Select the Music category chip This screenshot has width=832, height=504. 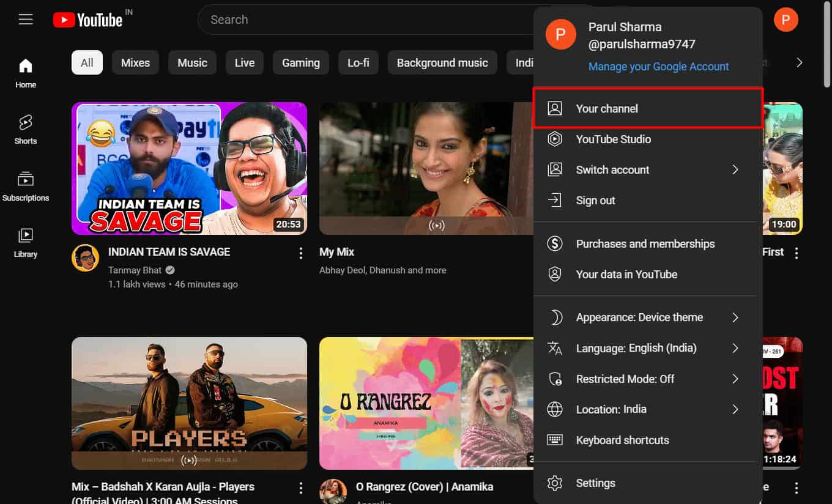tap(192, 62)
